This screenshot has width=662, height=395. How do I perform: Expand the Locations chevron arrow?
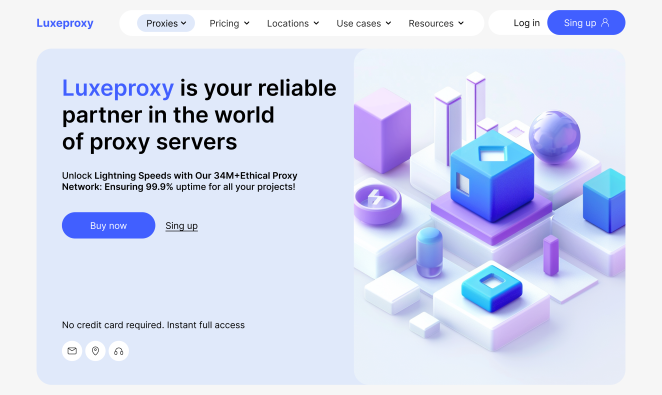click(x=316, y=23)
